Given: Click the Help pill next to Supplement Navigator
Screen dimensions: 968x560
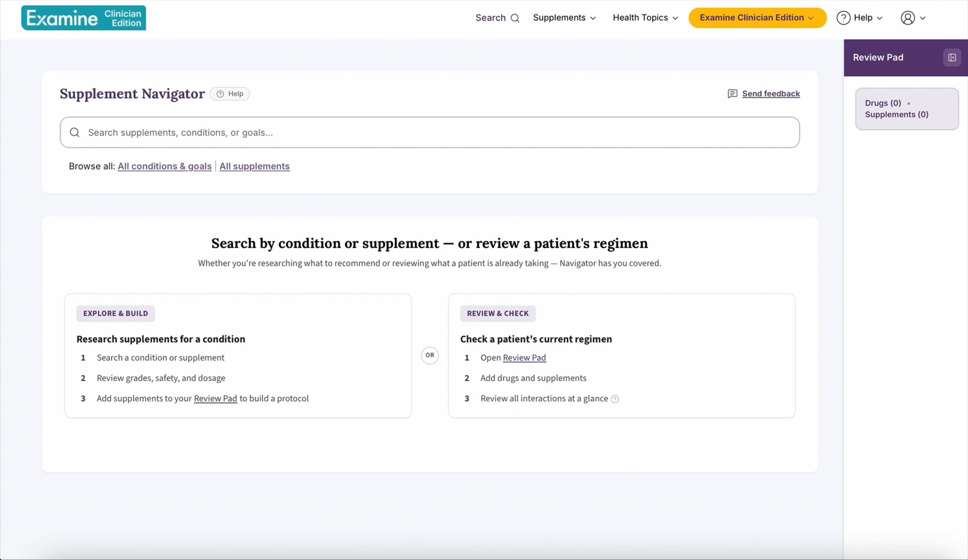Looking at the screenshot, I should [230, 94].
